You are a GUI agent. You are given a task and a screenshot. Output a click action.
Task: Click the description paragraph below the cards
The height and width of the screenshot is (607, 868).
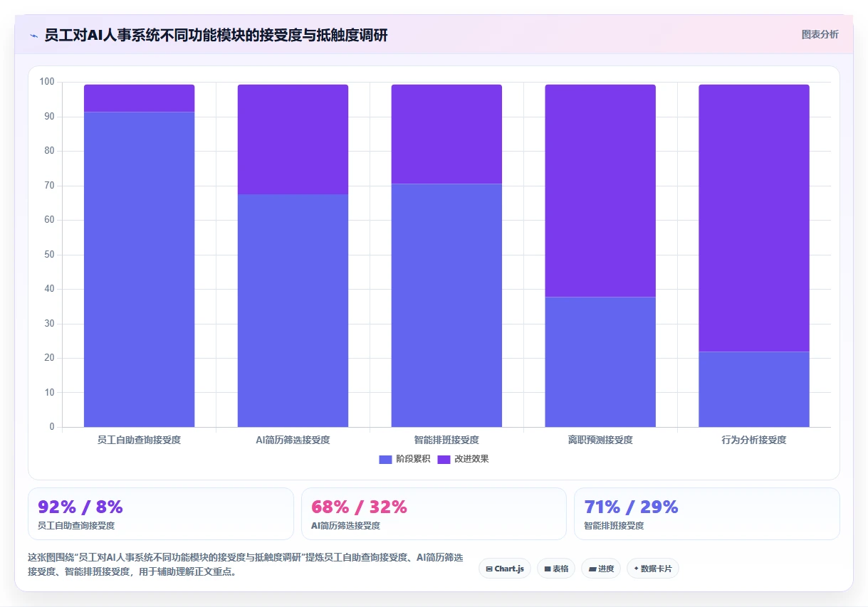click(246, 564)
